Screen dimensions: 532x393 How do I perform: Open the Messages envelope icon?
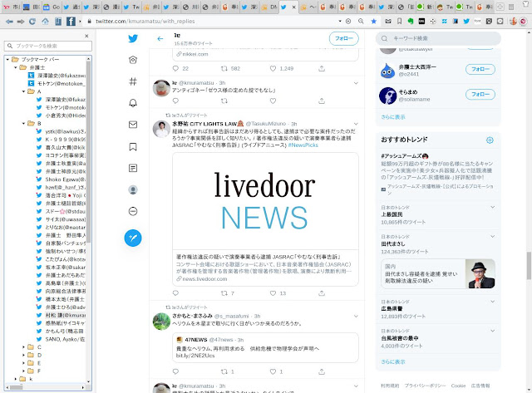[x=133, y=125]
